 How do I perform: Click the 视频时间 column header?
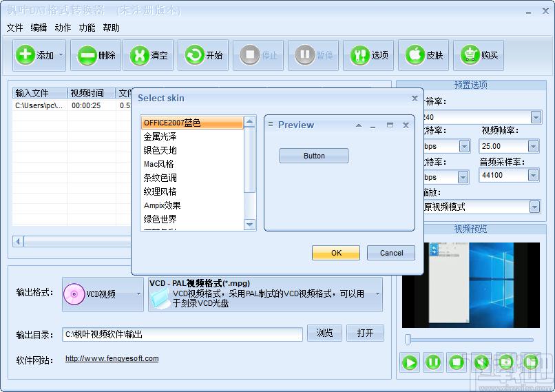point(92,93)
